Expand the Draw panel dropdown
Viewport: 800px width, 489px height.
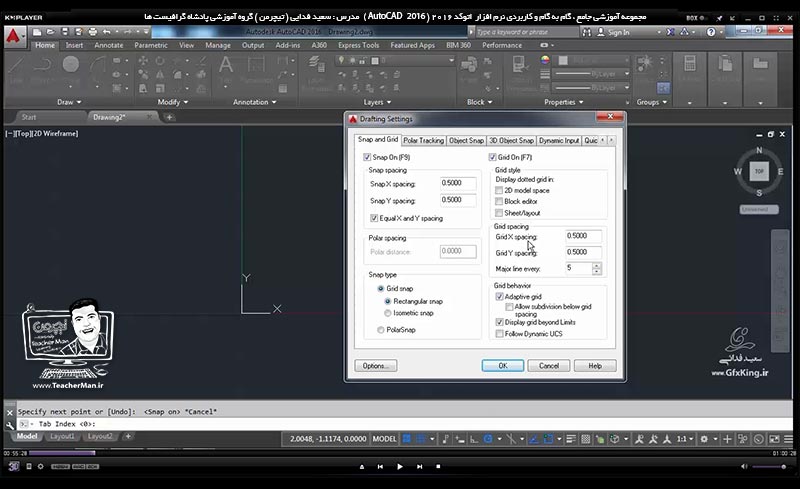(x=69, y=102)
